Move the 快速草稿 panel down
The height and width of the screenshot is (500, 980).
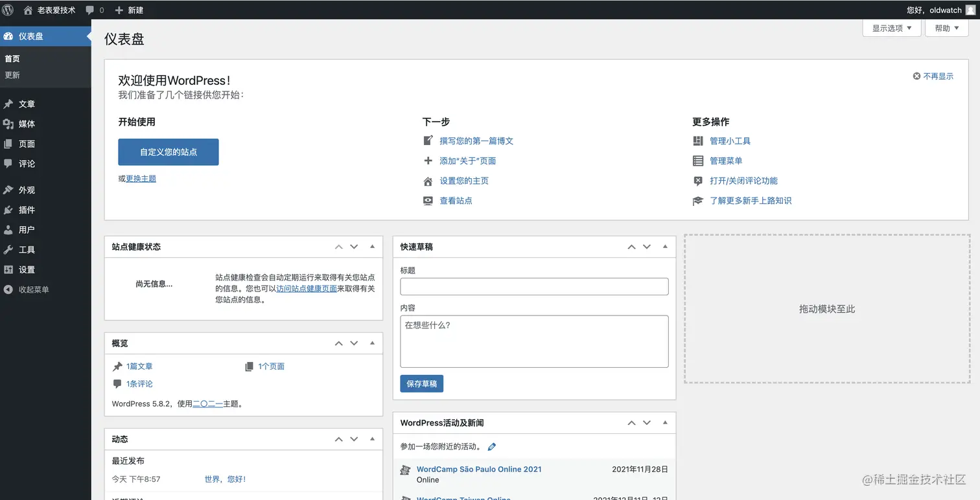click(x=647, y=247)
